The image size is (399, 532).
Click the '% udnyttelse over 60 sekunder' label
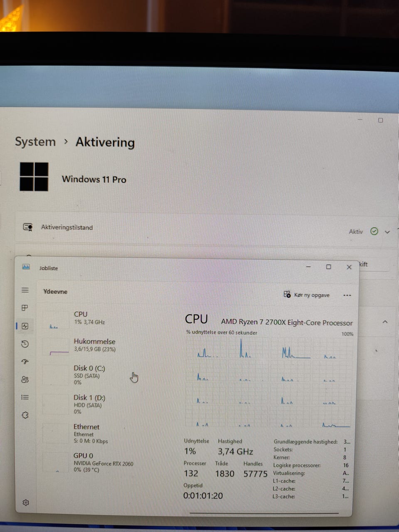coord(222,332)
